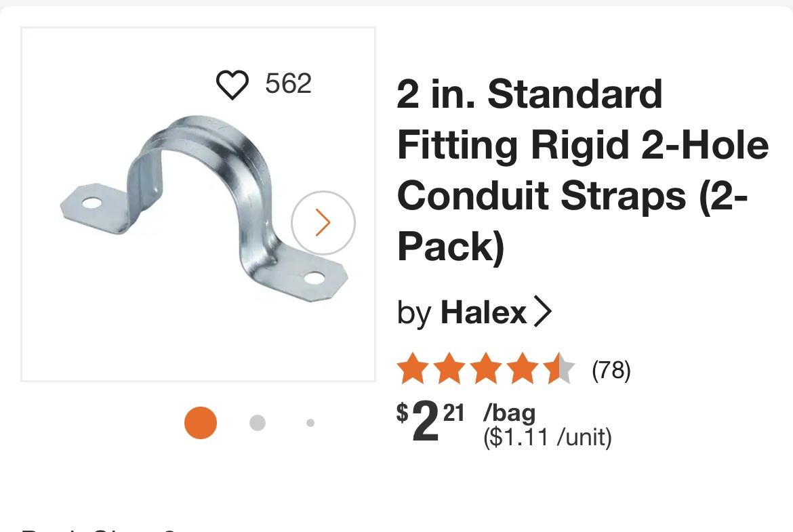793x532 pixels.
Task: Tap the heart favorite icon
Action: point(232,85)
